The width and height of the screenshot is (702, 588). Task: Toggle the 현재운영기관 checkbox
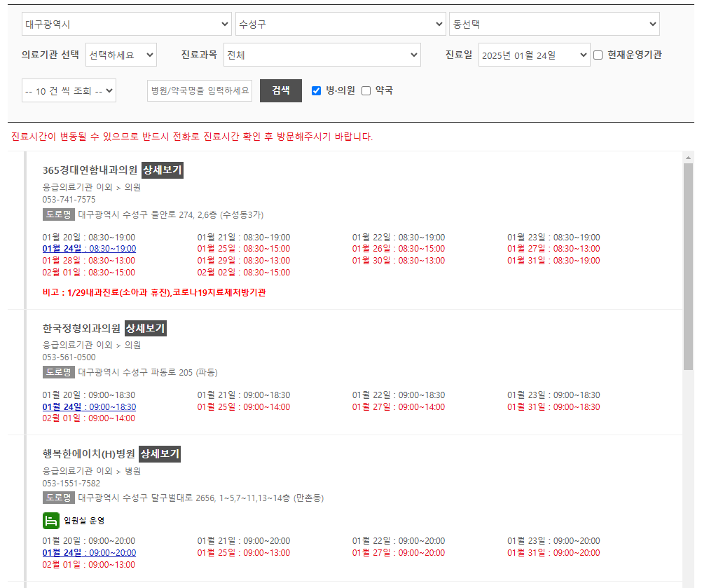coord(598,55)
